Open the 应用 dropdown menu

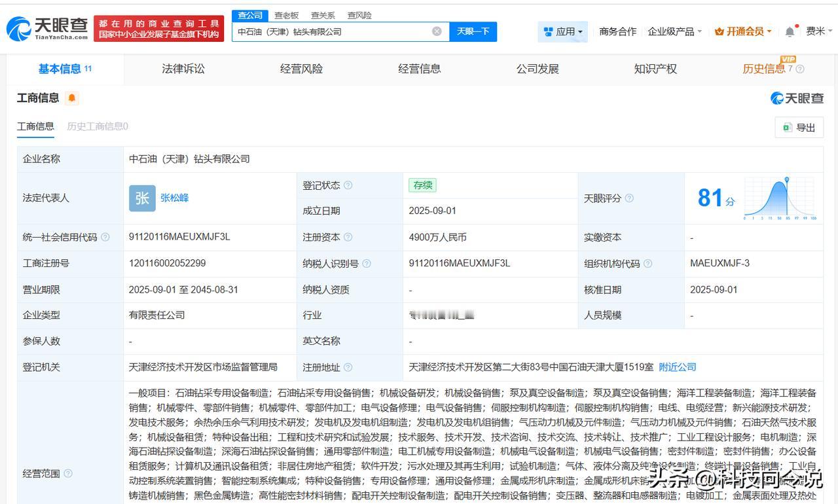point(563,31)
